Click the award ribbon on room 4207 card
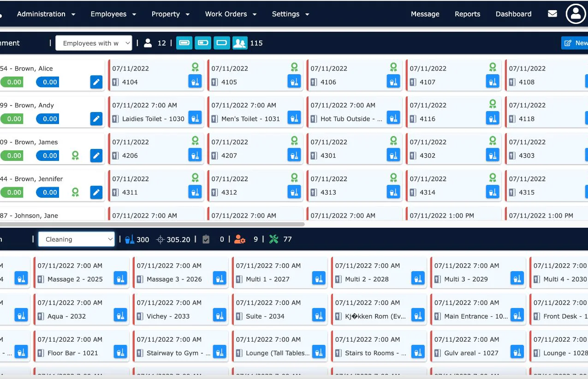The height and width of the screenshot is (379, 588). coord(294,141)
